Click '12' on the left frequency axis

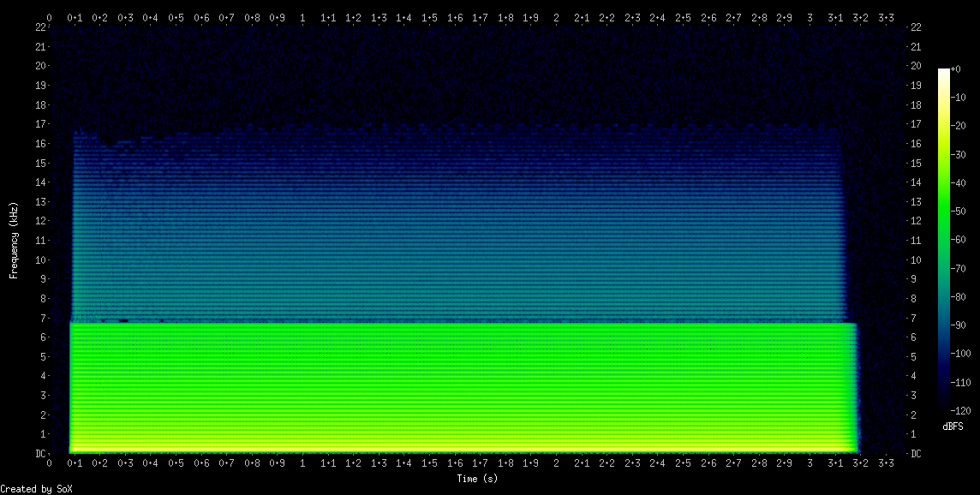[x=40, y=221]
